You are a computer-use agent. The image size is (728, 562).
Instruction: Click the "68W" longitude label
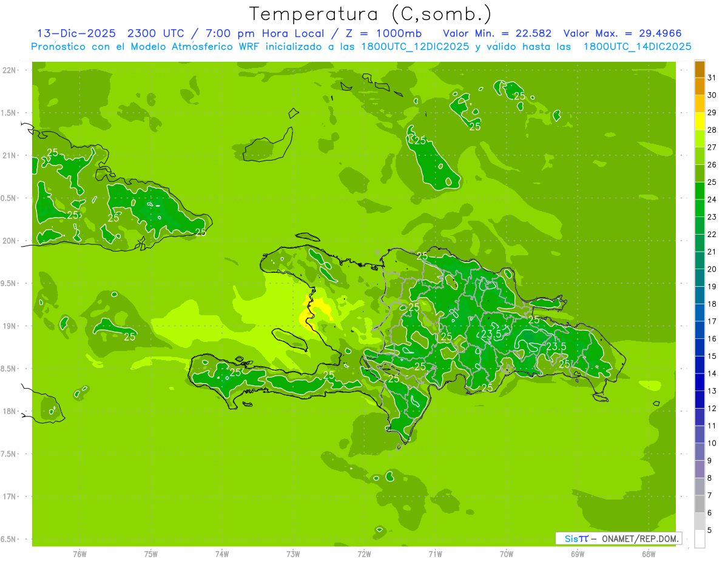coord(649,554)
